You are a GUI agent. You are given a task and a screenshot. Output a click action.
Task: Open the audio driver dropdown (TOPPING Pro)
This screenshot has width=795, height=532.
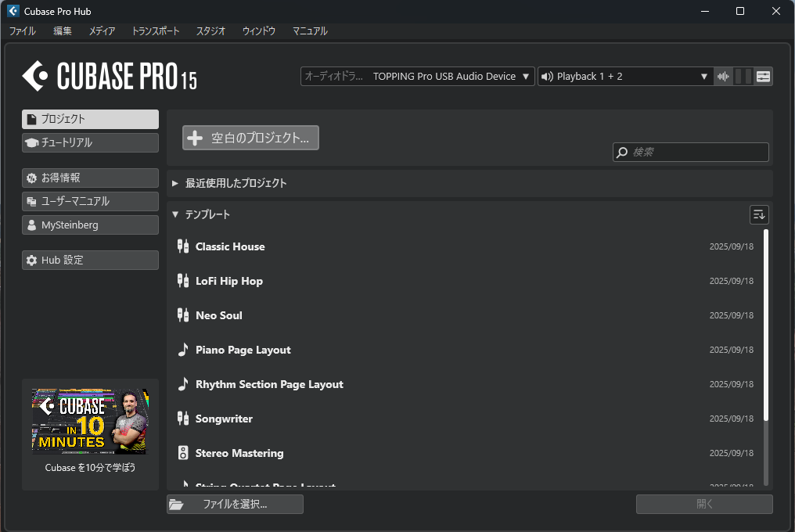[417, 77]
